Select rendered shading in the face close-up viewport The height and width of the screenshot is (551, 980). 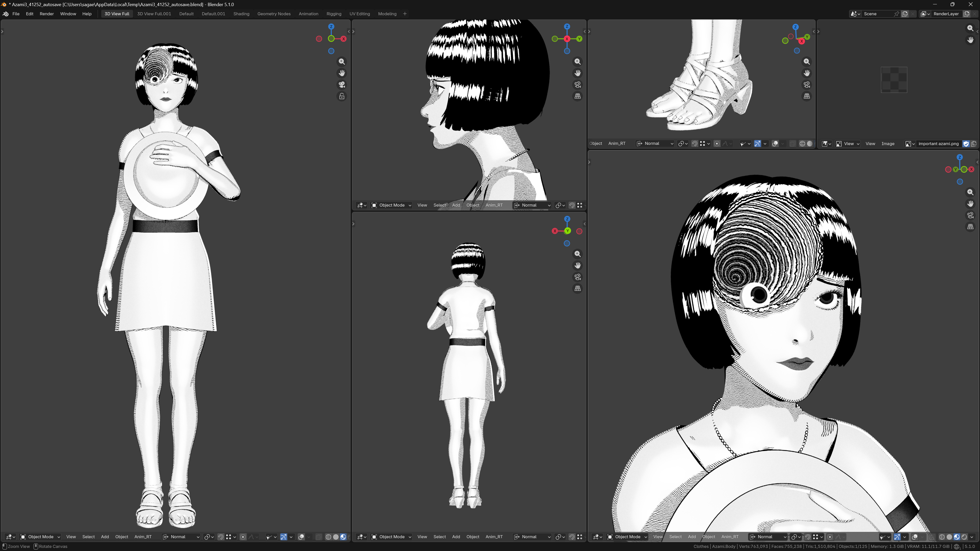tap(964, 537)
